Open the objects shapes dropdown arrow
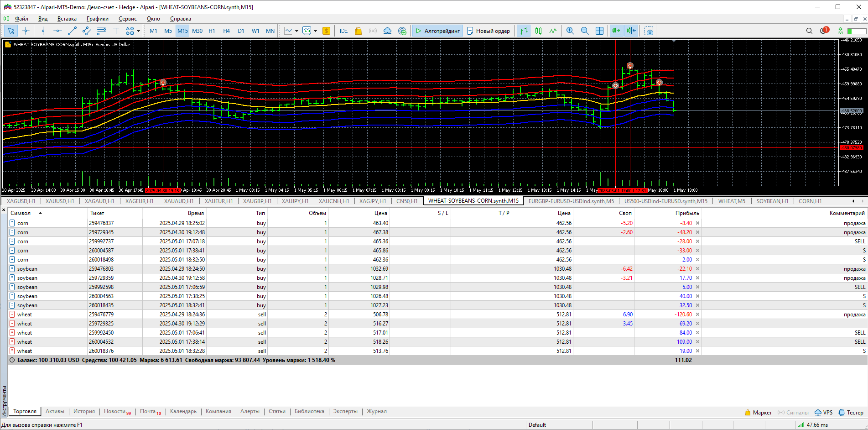868x430 pixels. tap(138, 31)
